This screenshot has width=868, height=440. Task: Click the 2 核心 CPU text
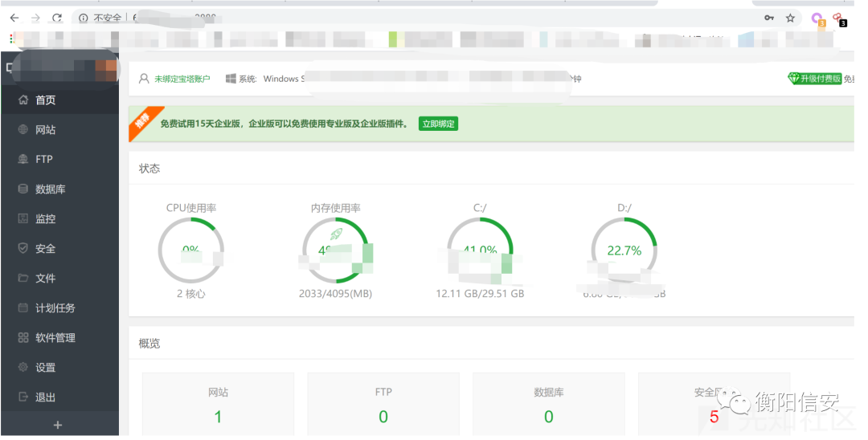coord(191,294)
